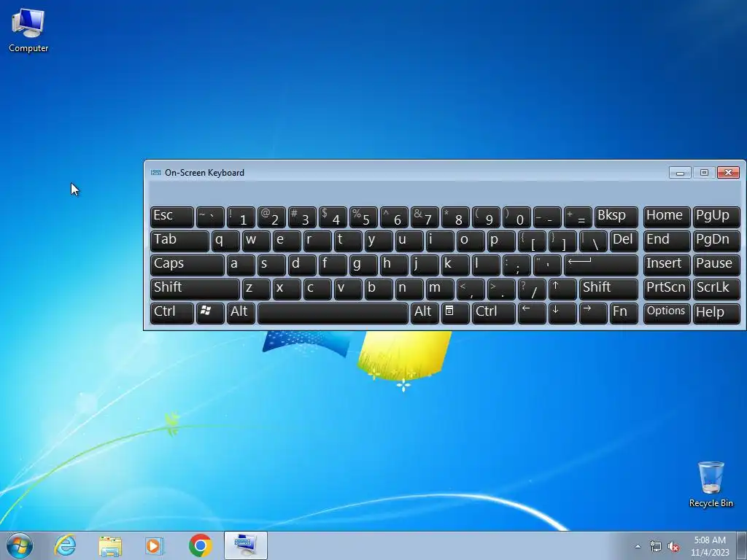
Task: Click the comma key
Action: [471, 289]
